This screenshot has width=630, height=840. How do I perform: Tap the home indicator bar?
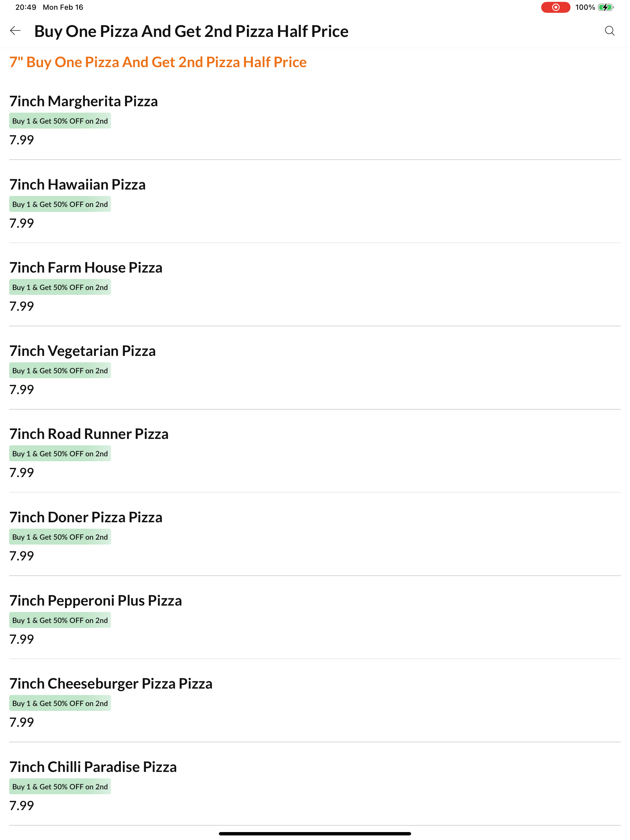tap(315, 834)
